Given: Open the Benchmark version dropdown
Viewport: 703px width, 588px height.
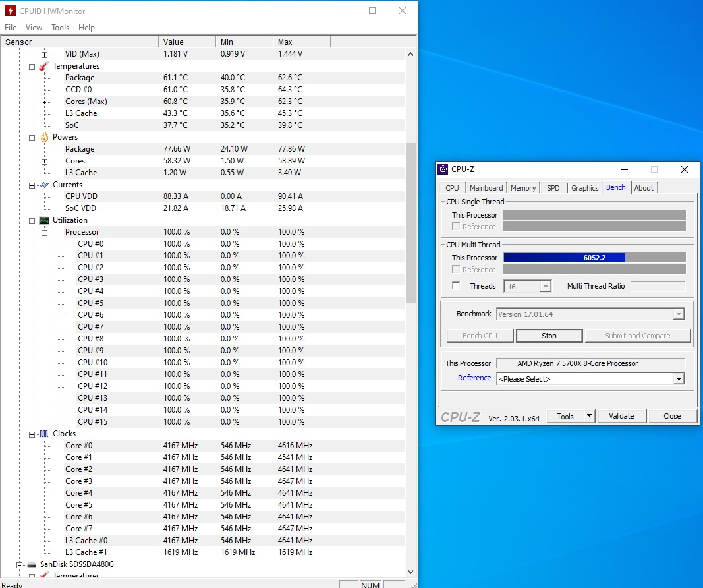Looking at the screenshot, I should [x=679, y=314].
